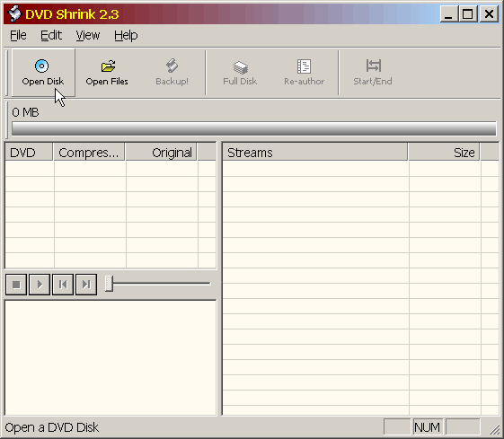The width and height of the screenshot is (504, 439).
Task: Stop preview playback with stop button
Action: [x=16, y=285]
